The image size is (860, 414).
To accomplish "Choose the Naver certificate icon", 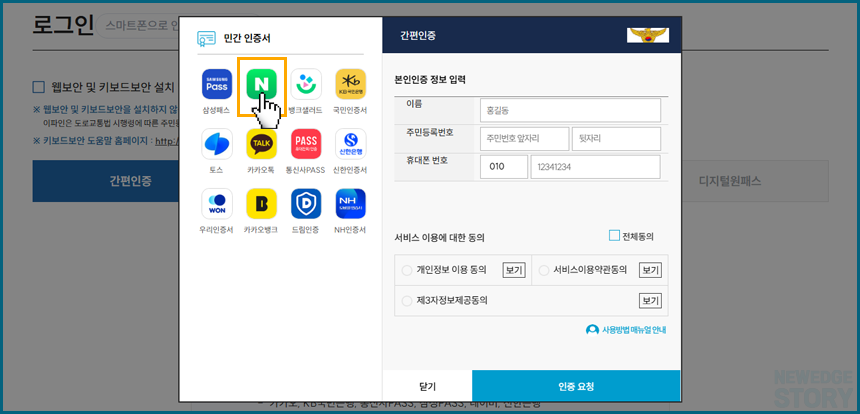I will [x=261, y=84].
